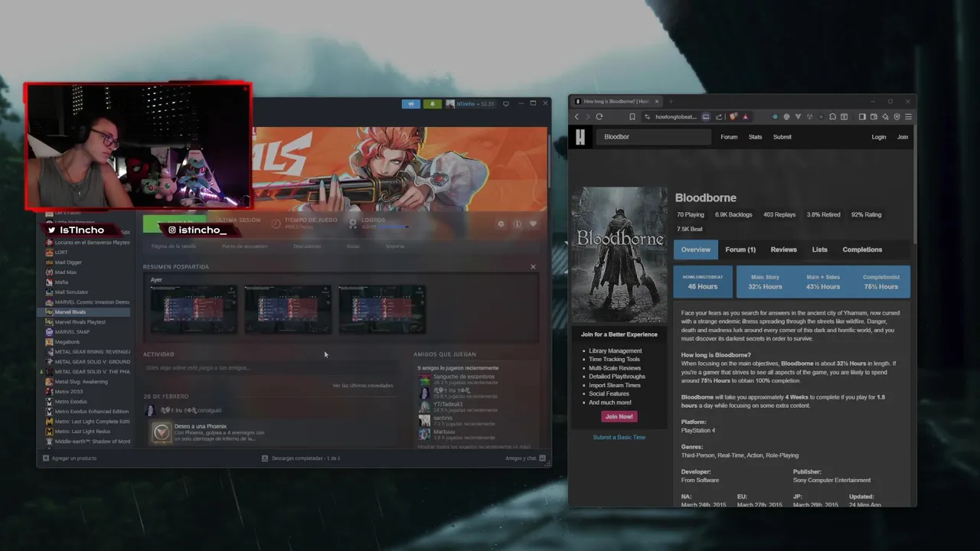Click the Main Story 32½ Hours box
980x551 pixels.
765,282
